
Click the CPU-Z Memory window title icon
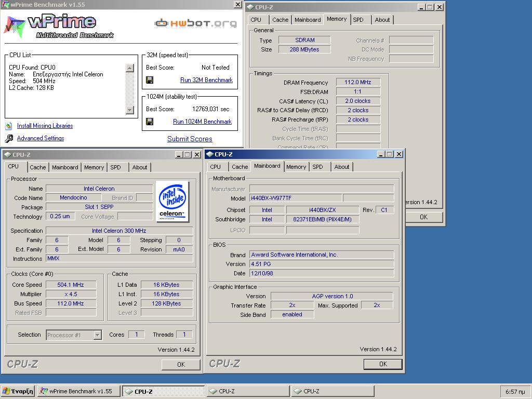[250, 7]
